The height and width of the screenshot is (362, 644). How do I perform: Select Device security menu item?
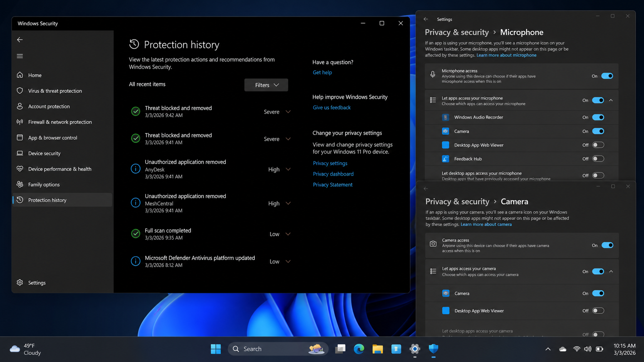click(62, 153)
